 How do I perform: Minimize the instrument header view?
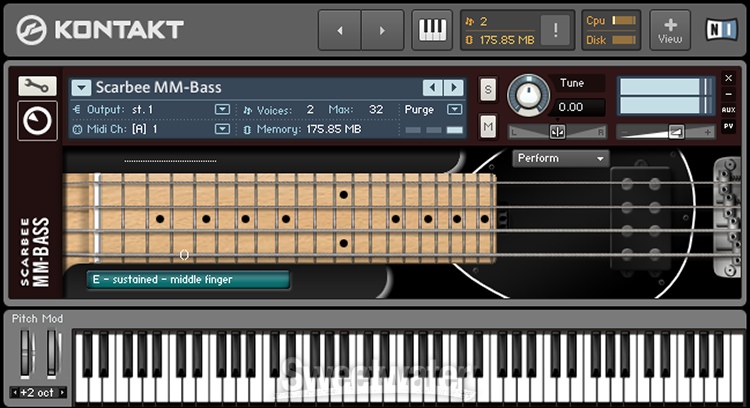tap(728, 94)
